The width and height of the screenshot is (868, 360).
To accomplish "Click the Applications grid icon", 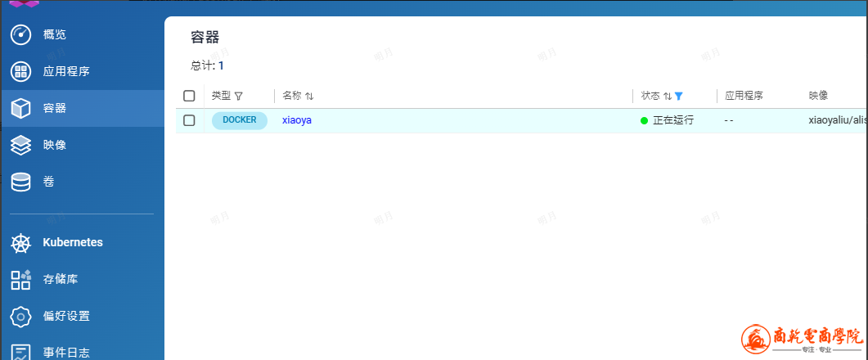I will coord(21,71).
